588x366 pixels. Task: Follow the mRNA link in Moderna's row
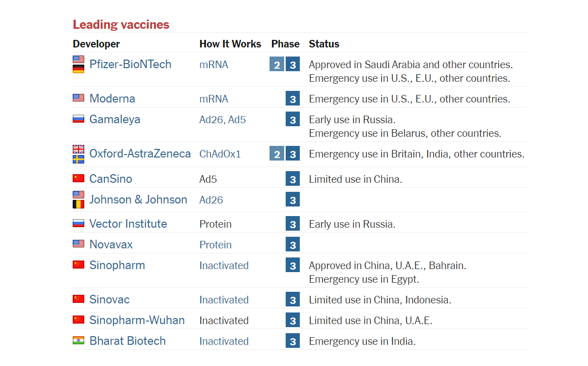pyautogui.click(x=213, y=99)
